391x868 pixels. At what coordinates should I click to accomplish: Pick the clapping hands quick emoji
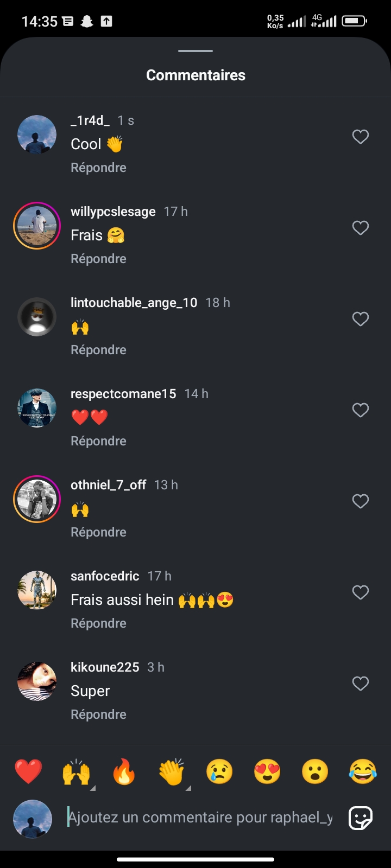(x=172, y=771)
